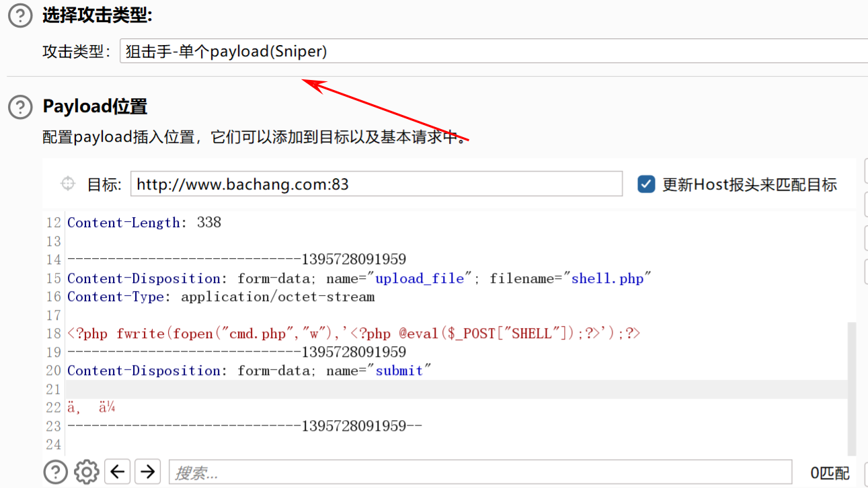
Task: Open the 攻击类型 Sniper dropdown
Action: [494, 51]
